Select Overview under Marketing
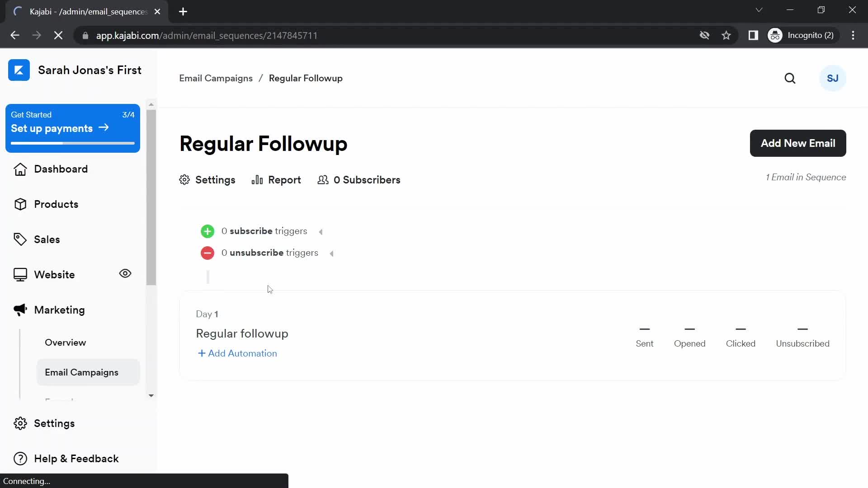The height and width of the screenshot is (488, 868). coord(66,343)
